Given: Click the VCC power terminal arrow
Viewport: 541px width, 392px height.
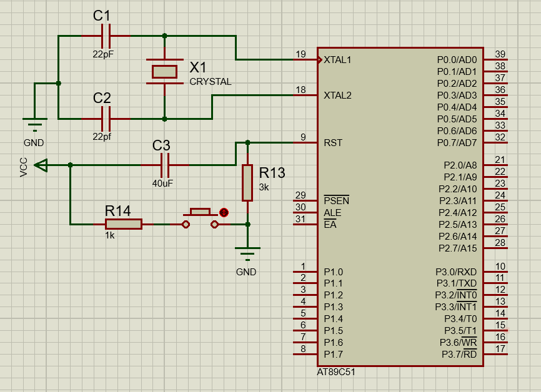Looking at the screenshot, I should point(41,165).
